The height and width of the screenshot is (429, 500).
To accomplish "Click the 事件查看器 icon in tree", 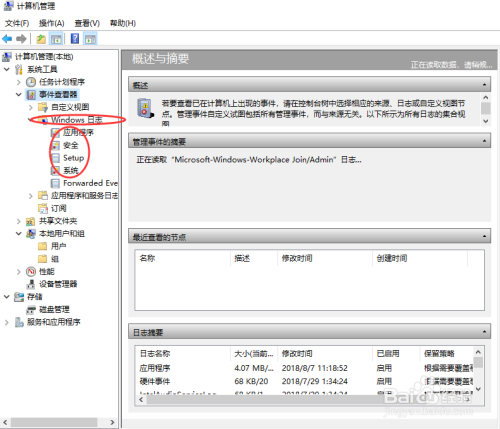I will point(31,95).
